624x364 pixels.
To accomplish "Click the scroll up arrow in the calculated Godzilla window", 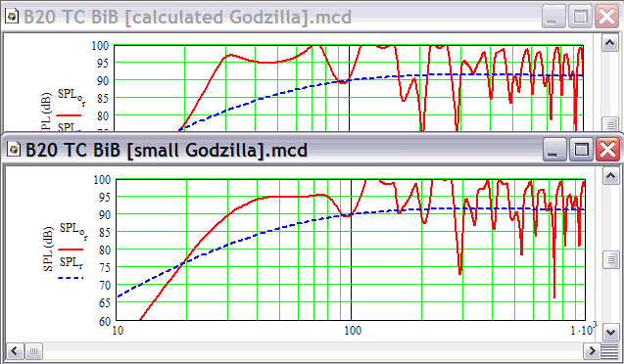I will tap(609, 43).
